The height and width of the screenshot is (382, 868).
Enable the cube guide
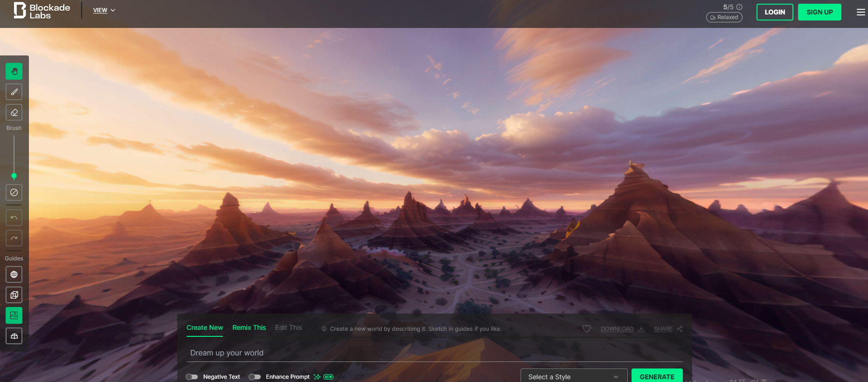coord(14,295)
